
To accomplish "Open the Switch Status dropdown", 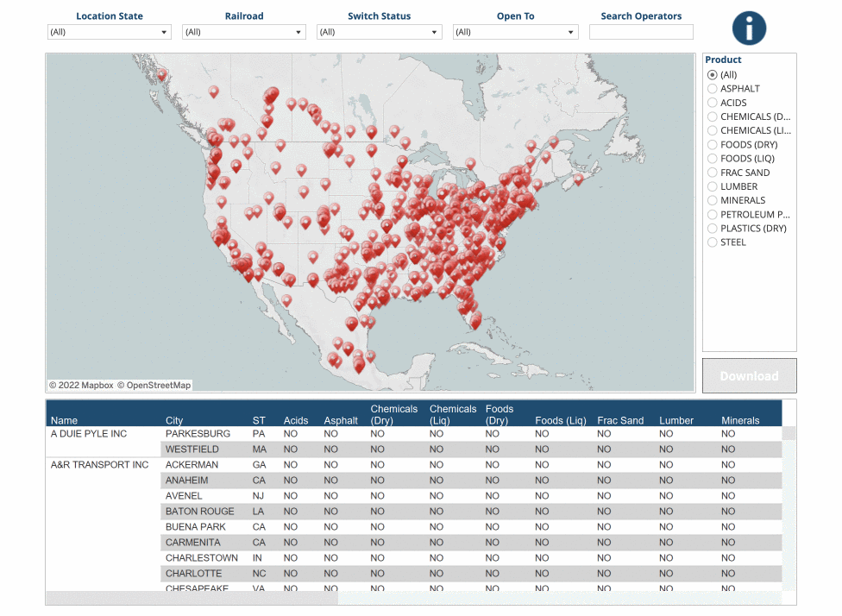I will click(379, 32).
